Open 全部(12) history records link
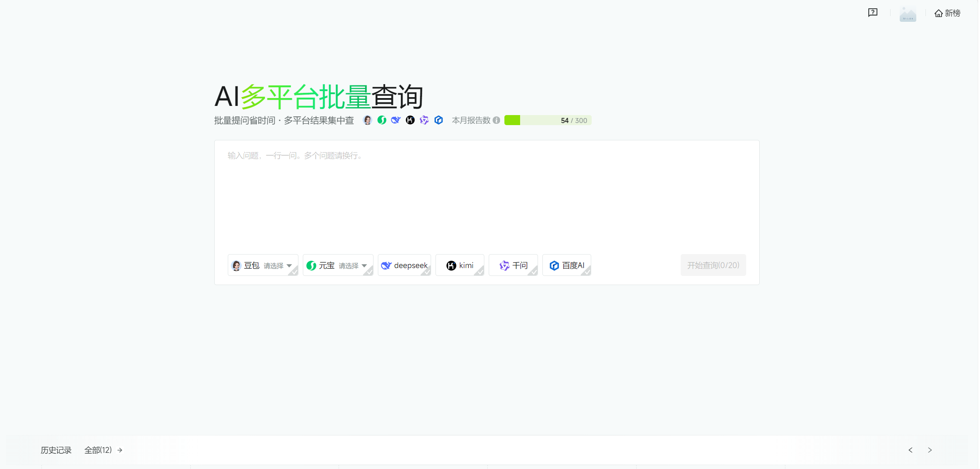The height and width of the screenshot is (469, 980). click(x=103, y=450)
